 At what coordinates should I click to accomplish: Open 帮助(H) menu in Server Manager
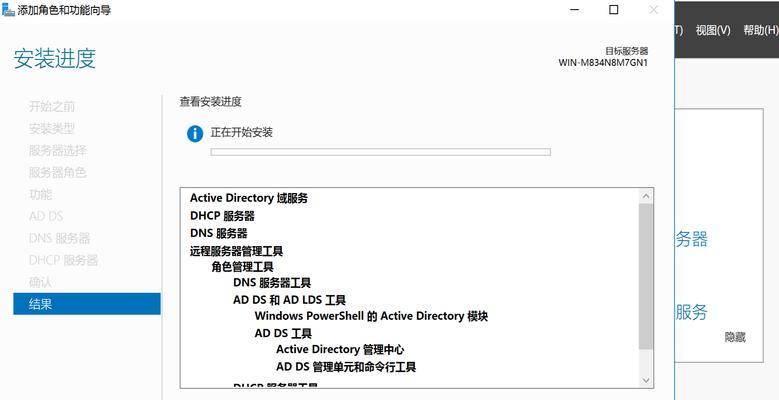click(x=760, y=30)
